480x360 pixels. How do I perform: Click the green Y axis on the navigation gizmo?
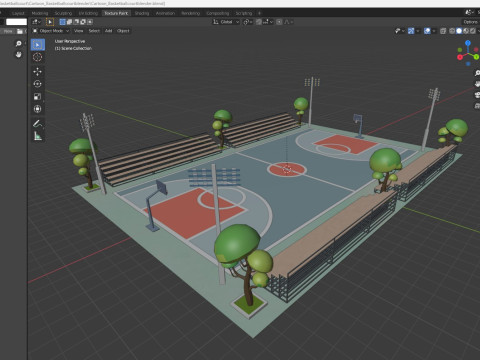[x=476, y=57]
